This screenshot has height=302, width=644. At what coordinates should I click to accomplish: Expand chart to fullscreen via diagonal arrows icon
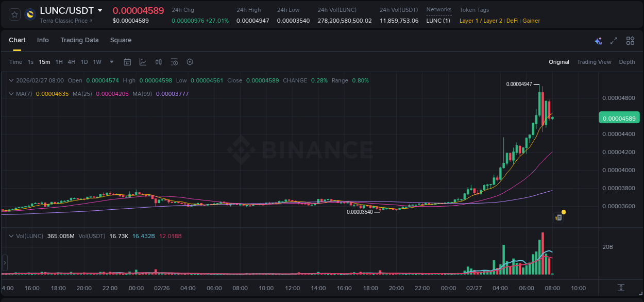(x=613, y=40)
